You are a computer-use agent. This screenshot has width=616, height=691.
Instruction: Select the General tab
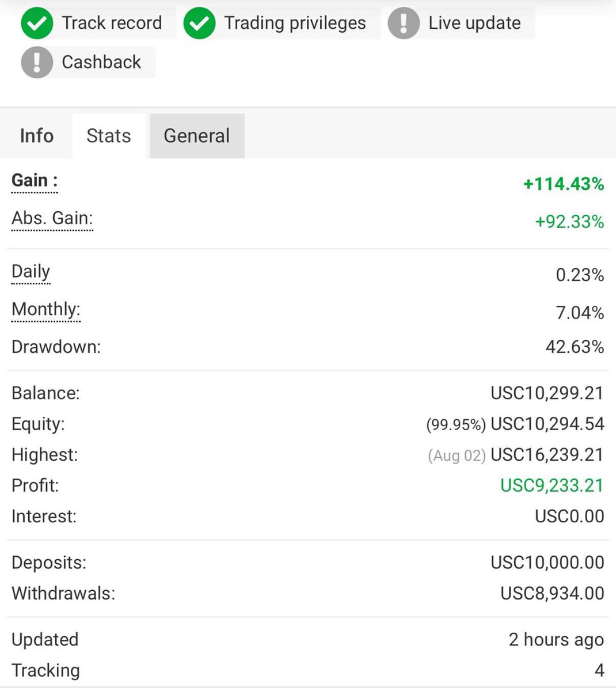click(x=197, y=136)
